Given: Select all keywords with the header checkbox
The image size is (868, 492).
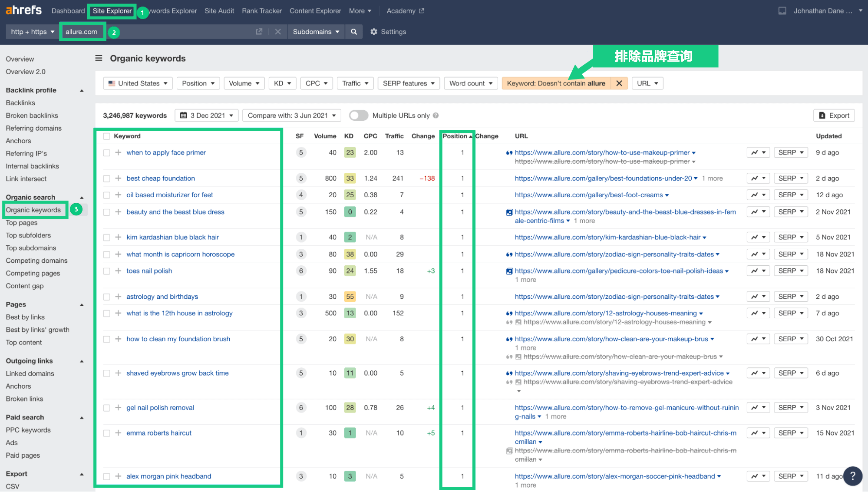Looking at the screenshot, I should click(x=106, y=136).
